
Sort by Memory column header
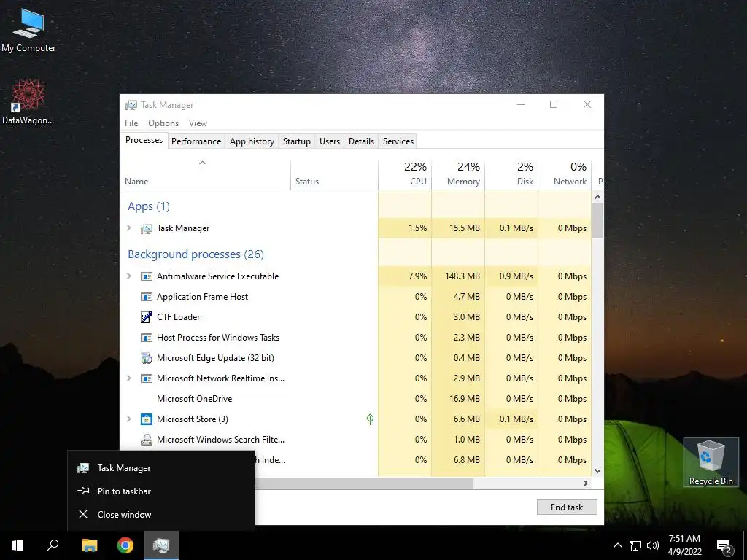[458, 175]
